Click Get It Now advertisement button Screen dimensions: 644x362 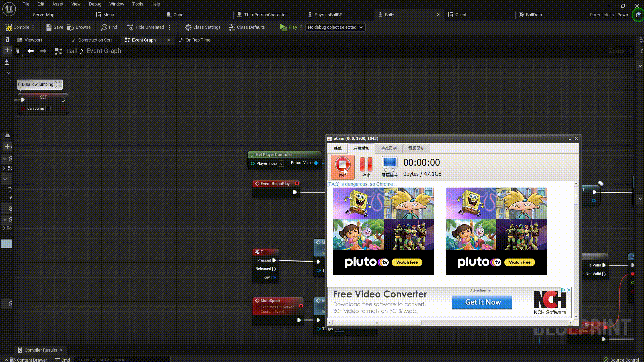[x=482, y=302]
